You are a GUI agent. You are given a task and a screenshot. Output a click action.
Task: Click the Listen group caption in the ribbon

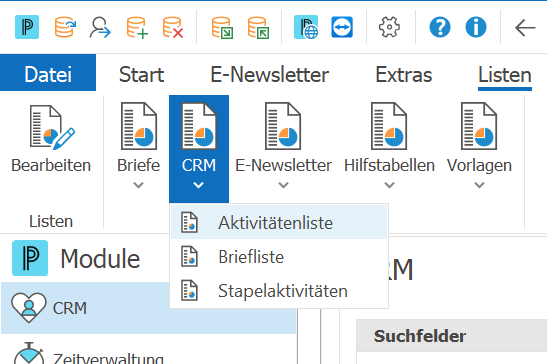(x=51, y=221)
